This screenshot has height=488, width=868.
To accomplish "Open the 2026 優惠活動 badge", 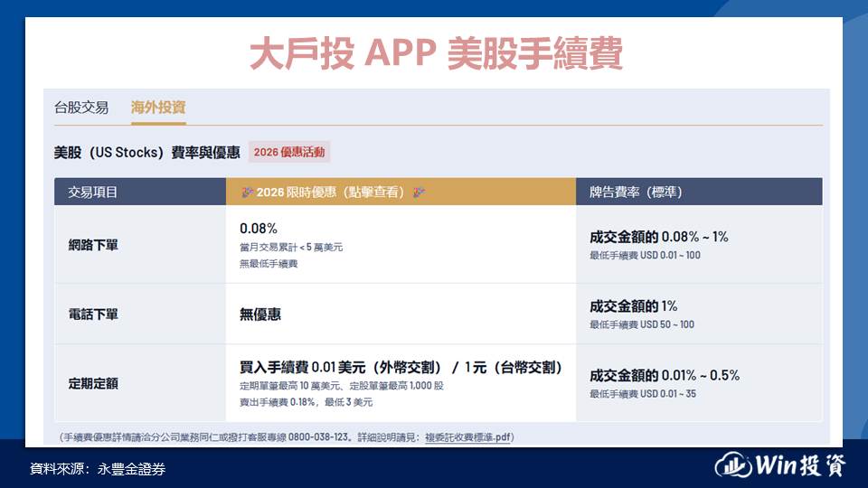I will point(289,152).
